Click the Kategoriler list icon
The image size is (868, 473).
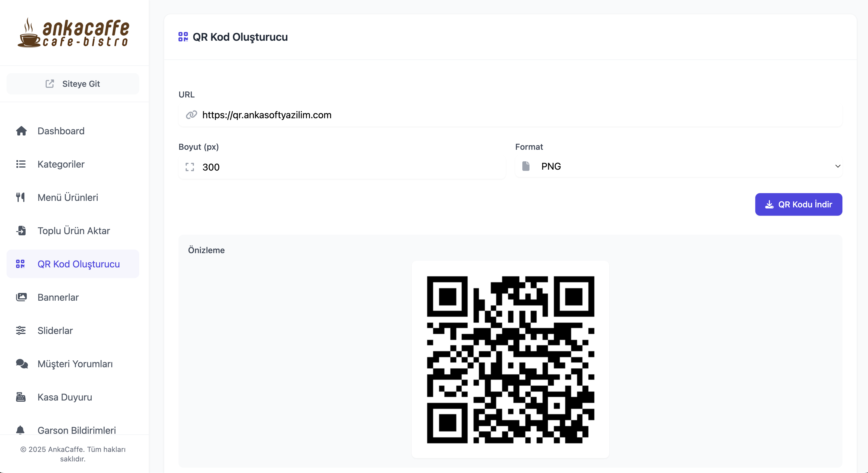pyautogui.click(x=21, y=164)
